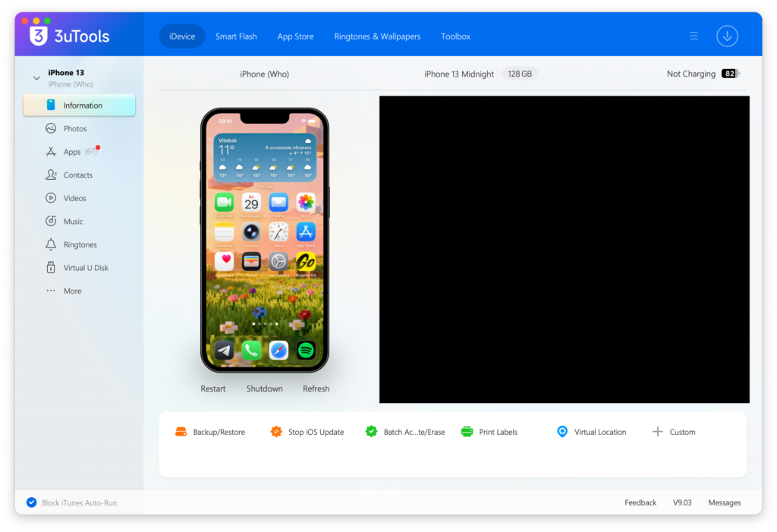Open the Messages link
This screenshot has width=777, height=532.
(x=725, y=502)
